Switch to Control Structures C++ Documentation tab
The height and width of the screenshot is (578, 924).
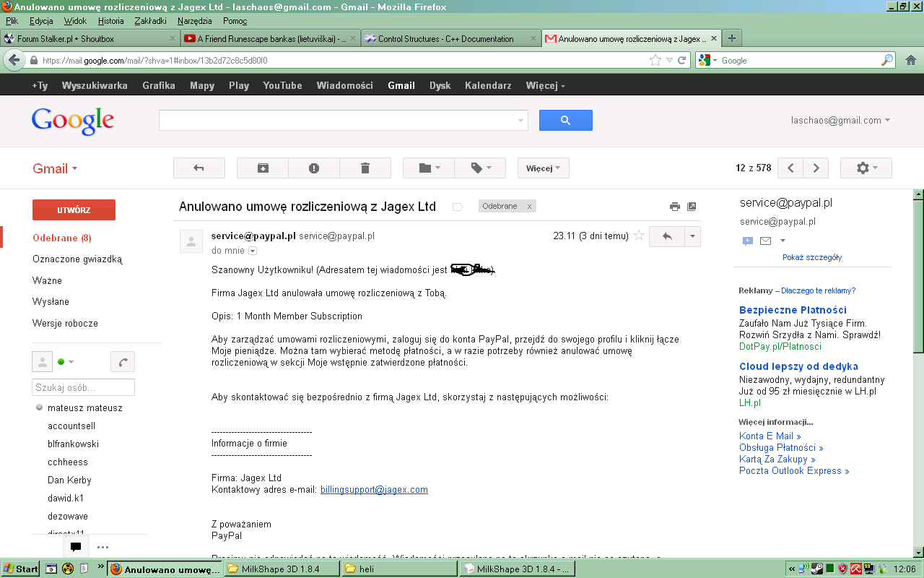click(451, 38)
